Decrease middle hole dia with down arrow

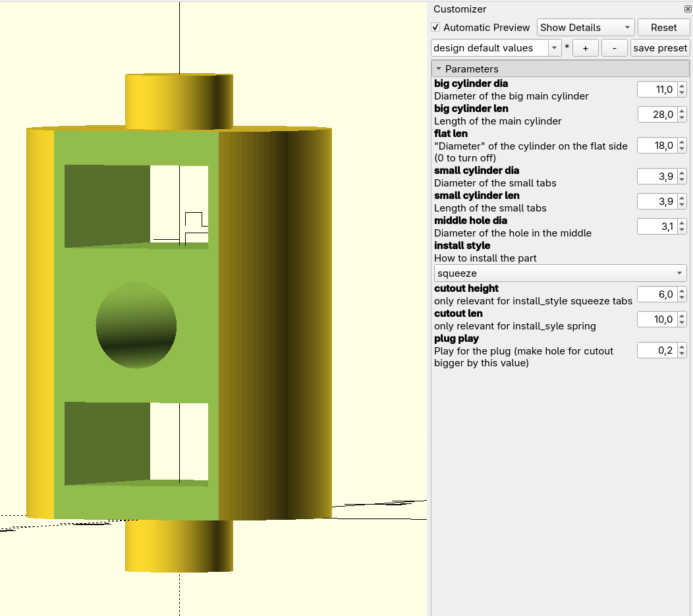[x=682, y=231]
